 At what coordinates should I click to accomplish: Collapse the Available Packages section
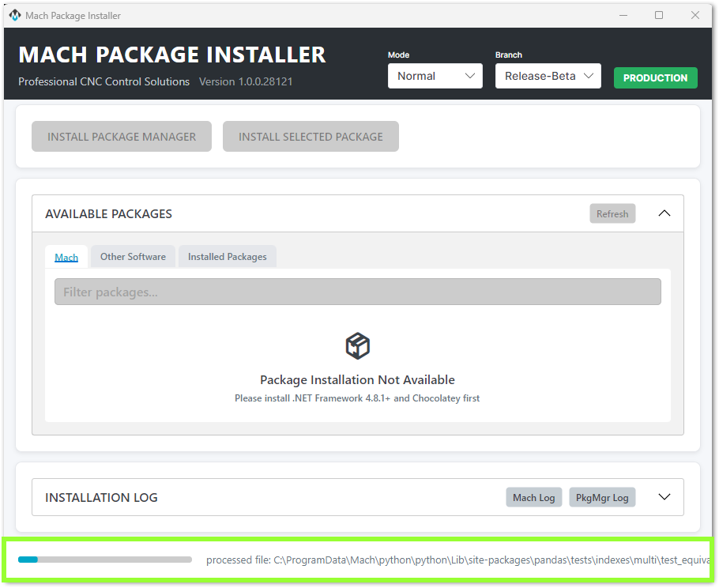tap(664, 213)
